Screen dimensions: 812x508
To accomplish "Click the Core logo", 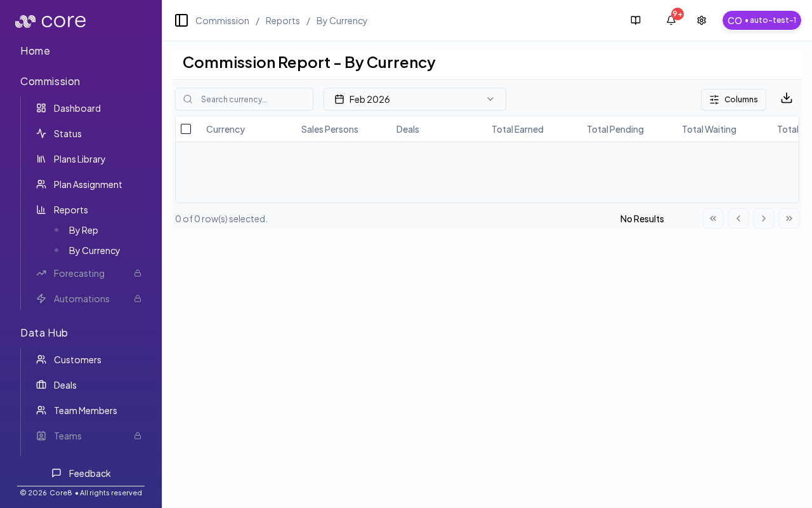I will pyautogui.click(x=50, y=20).
